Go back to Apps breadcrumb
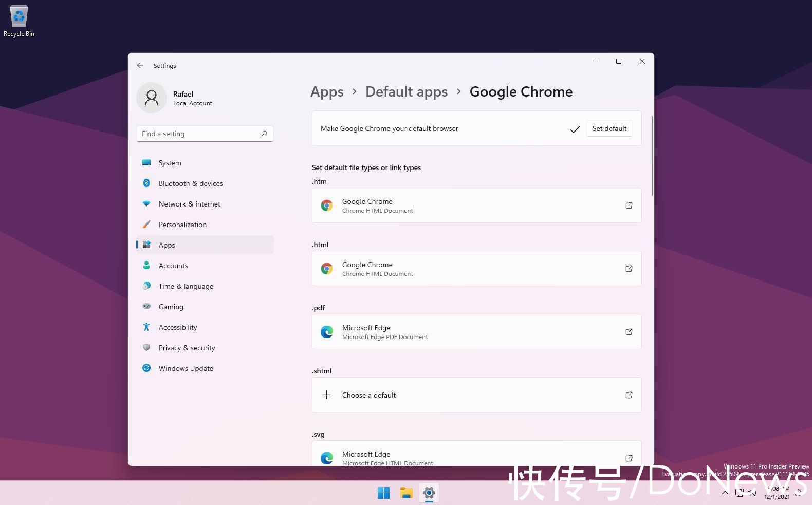The width and height of the screenshot is (812, 505). [327, 92]
